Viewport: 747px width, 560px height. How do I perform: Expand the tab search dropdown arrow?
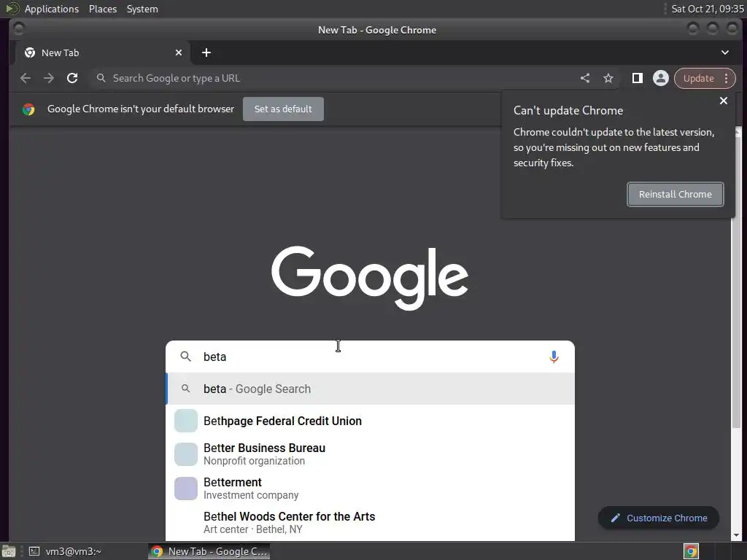click(724, 52)
